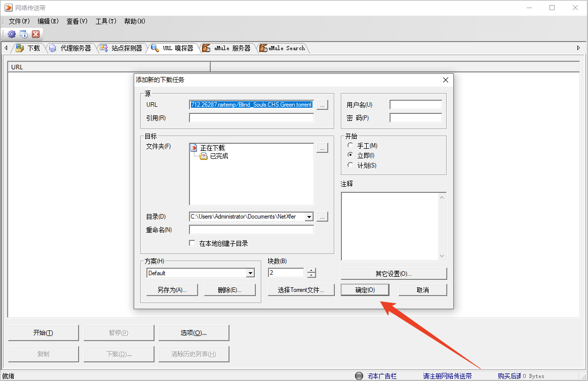Image resolution: width=588 pixels, height=381 pixels.
Task: Click the 选择Torrent文件 button
Action: click(x=302, y=290)
